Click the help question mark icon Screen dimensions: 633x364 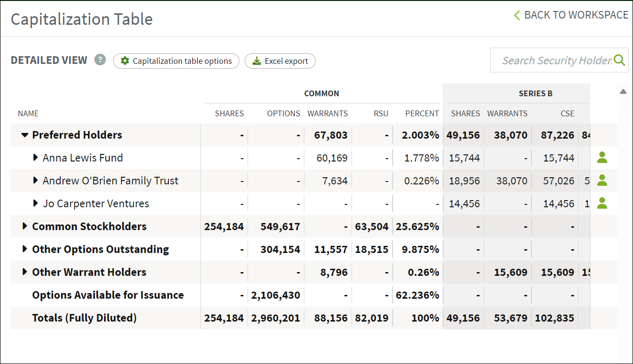(x=100, y=60)
